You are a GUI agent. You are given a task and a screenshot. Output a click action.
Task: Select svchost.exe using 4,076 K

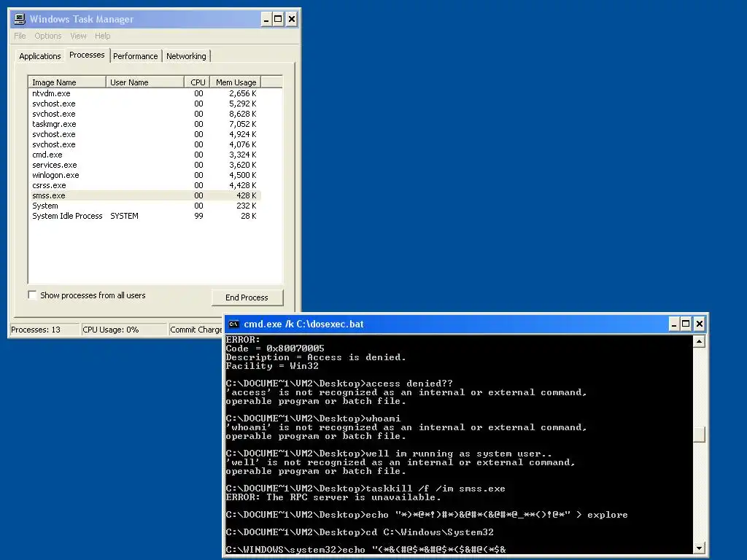coord(145,144)
